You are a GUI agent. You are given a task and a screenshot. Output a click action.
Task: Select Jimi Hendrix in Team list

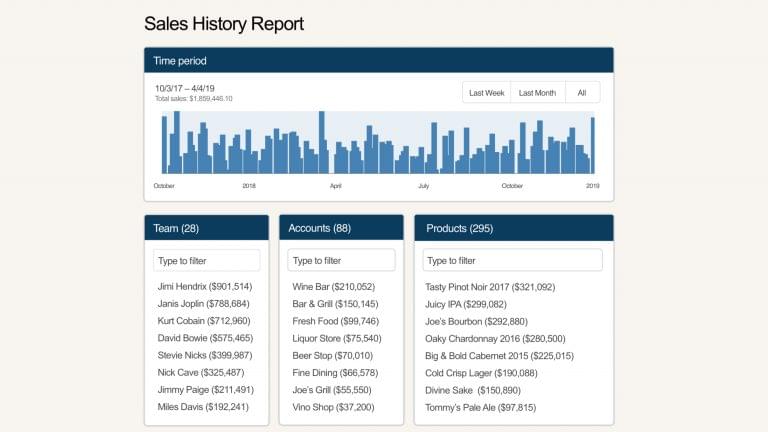[204, 287]
